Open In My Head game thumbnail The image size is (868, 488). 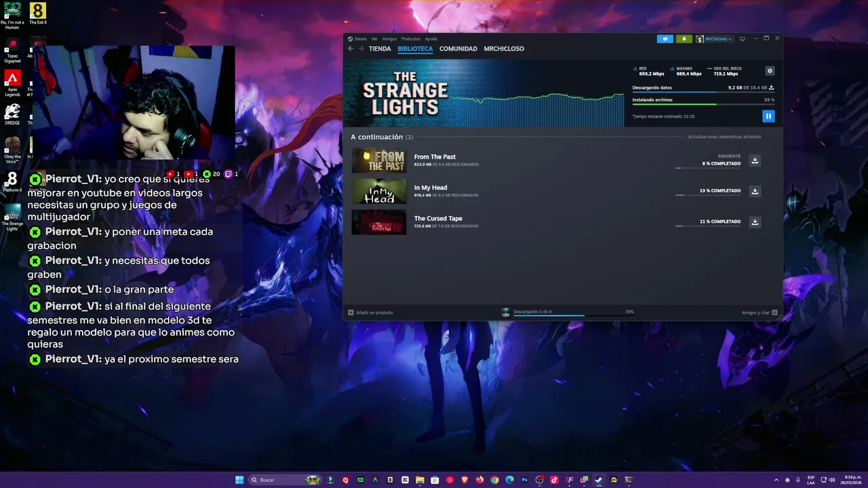click(x=379, y=191)
